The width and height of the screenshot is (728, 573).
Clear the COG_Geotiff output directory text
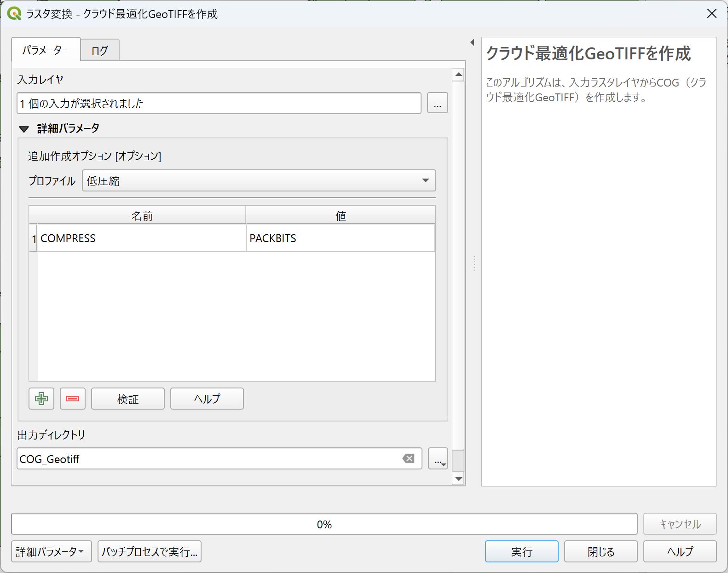[408, 458]
